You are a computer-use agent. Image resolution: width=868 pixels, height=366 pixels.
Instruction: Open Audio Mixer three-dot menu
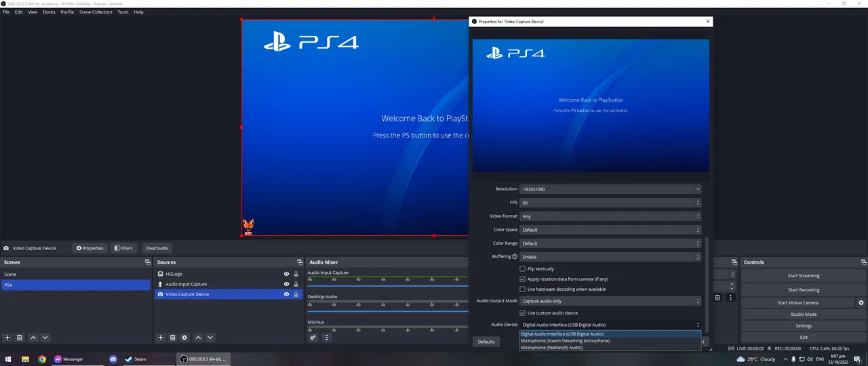326,338
